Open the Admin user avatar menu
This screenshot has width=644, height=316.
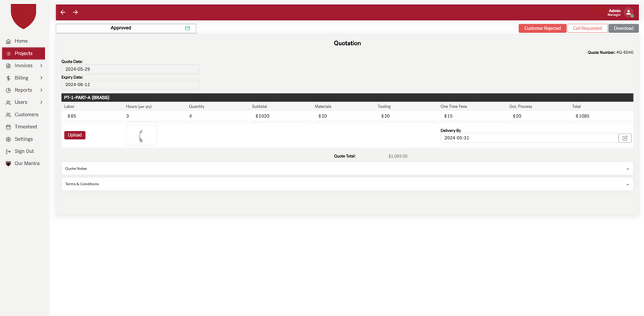pyautogui.click(x=629, y=12)
